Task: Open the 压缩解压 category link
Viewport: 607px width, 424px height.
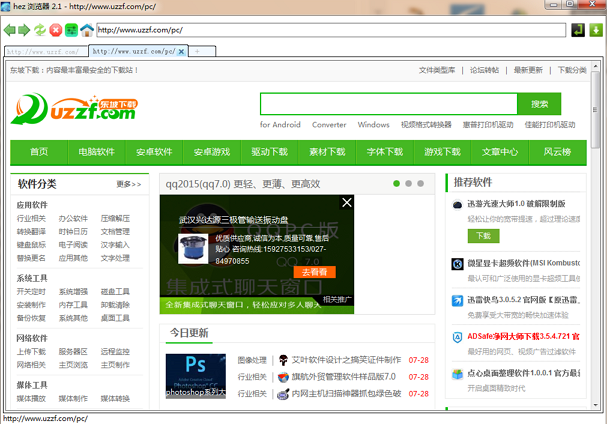Action: [115, 219]
